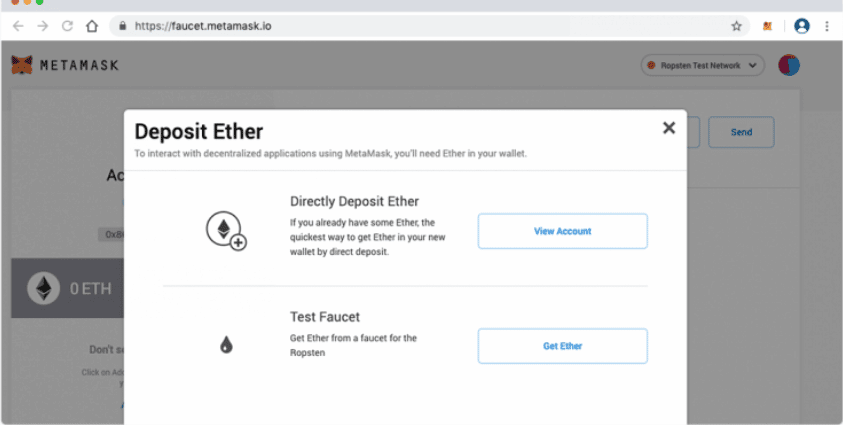Screen dimensions: 843x425
Task: Click the Ether deposit coin icon
Action: click(x=226, y=232)
